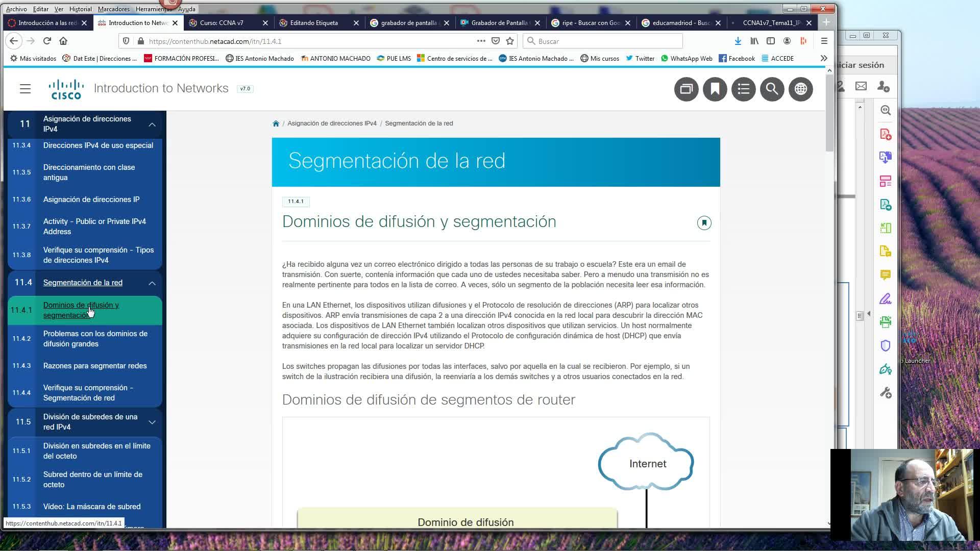Star this page in the address bar

(509, 41)
